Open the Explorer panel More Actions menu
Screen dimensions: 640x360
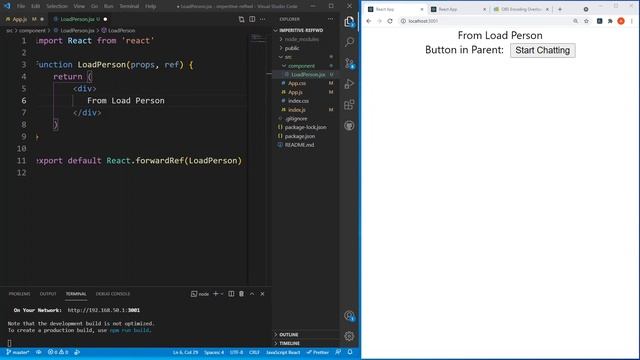(330, 19)
